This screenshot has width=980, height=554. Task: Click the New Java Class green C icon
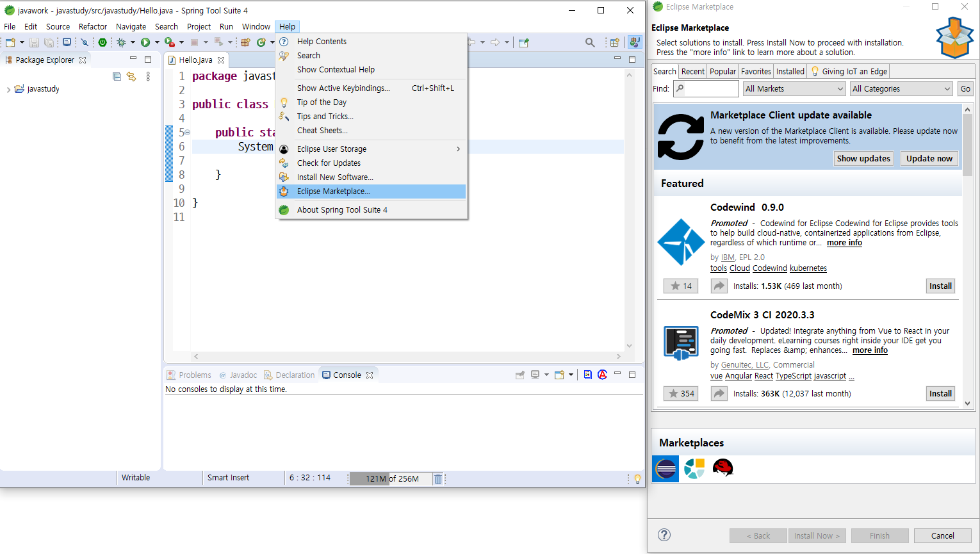(x=261, y=42)
